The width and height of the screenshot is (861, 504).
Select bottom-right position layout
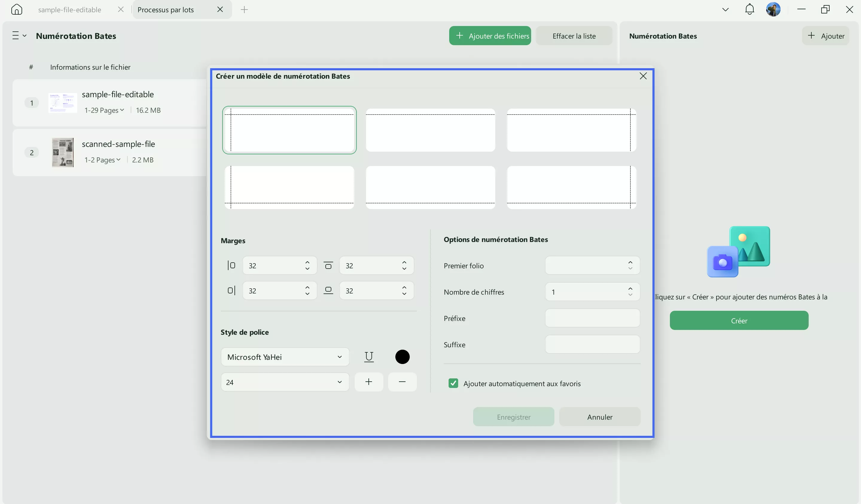coord(571,187)
